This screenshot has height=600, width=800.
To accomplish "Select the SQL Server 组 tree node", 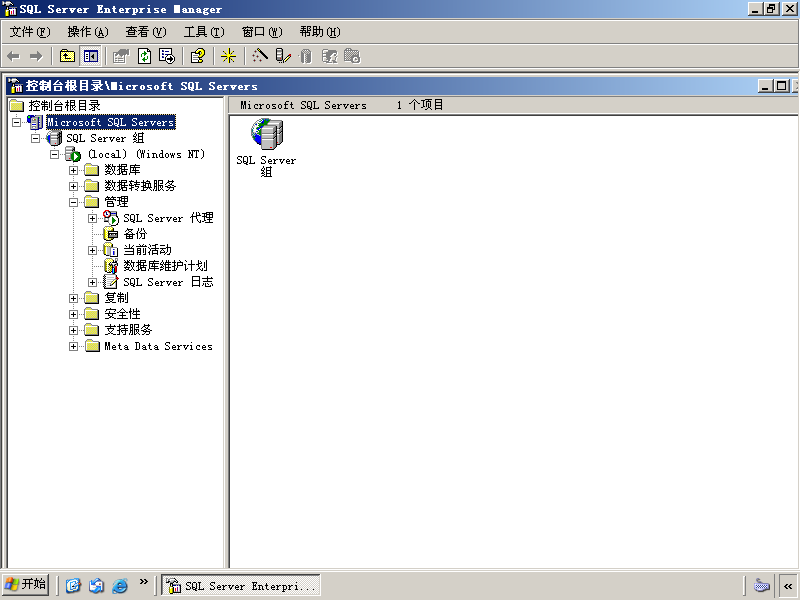I will (x=105, y=138).
